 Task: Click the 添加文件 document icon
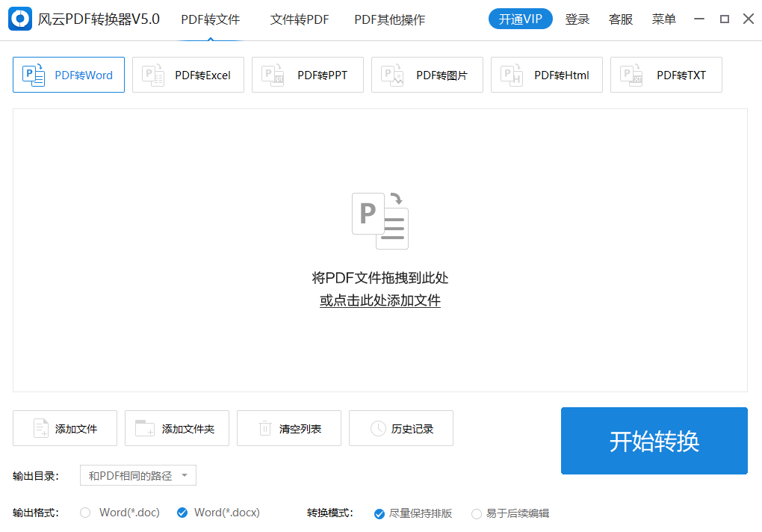click(41, 429)
